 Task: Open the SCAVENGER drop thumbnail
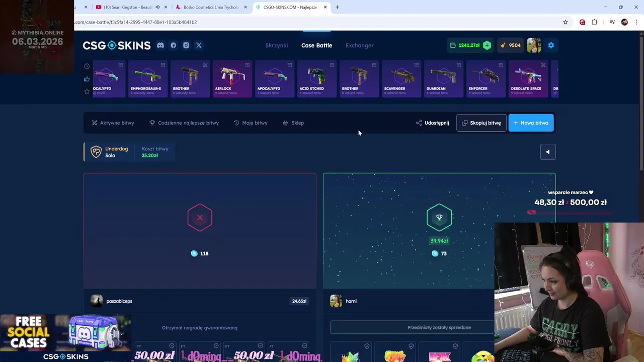point(401,78)
